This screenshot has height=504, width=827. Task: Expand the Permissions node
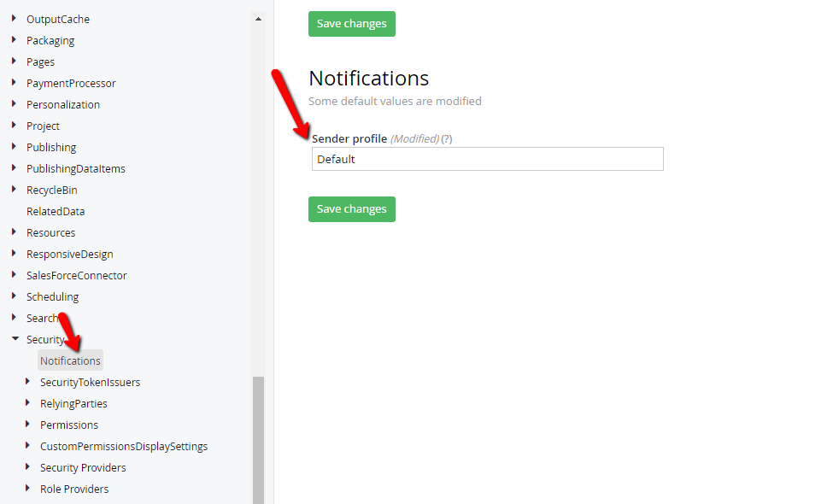point(27,424)
